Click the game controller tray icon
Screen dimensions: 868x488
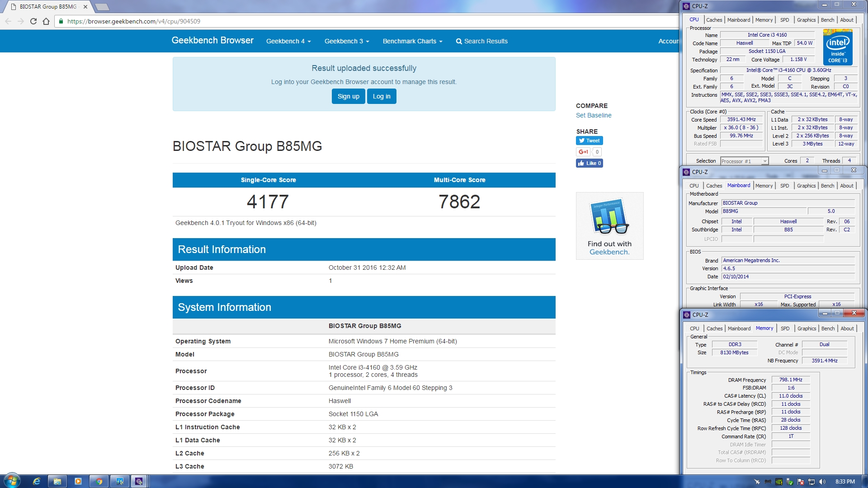click(768, 482)
